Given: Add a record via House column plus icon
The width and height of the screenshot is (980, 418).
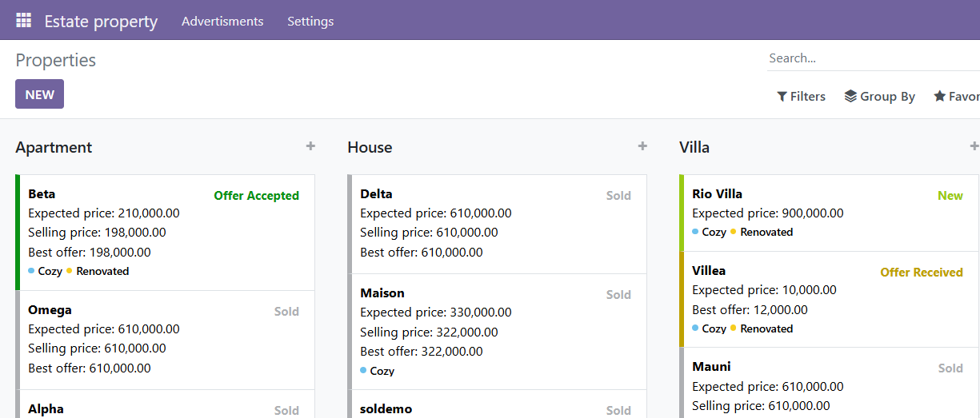Looking at the screenshot, I should pyautogui.click(x=642, y=146).
